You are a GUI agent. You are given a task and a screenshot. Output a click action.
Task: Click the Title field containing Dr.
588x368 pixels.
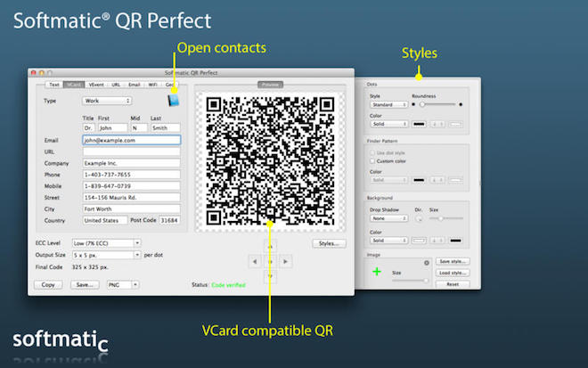coord(88,128)
